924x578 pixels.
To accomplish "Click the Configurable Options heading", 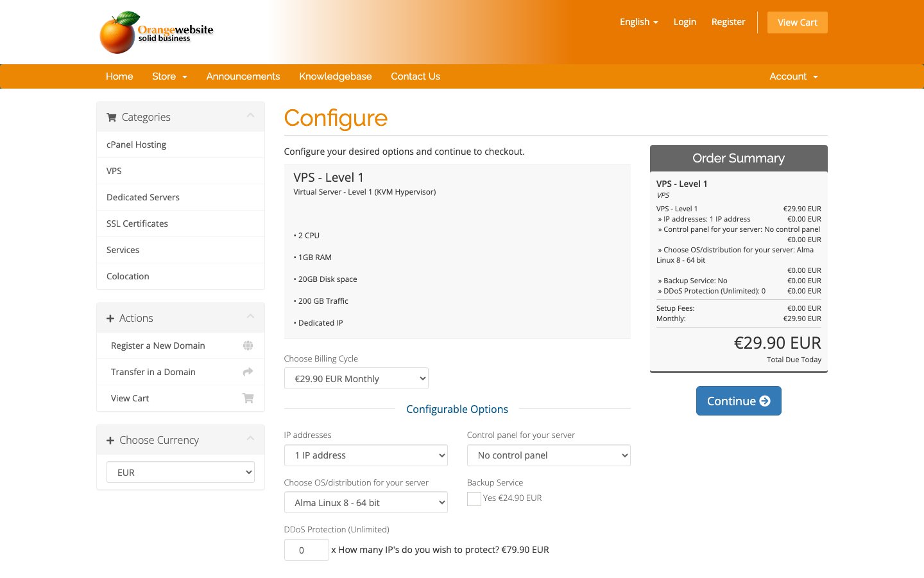I will (x=458, y=409).
